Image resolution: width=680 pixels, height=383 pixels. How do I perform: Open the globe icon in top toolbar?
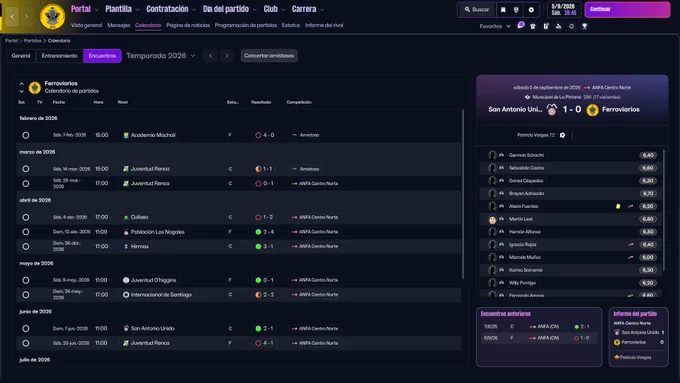pyautogui.click(x=516, y=10)
